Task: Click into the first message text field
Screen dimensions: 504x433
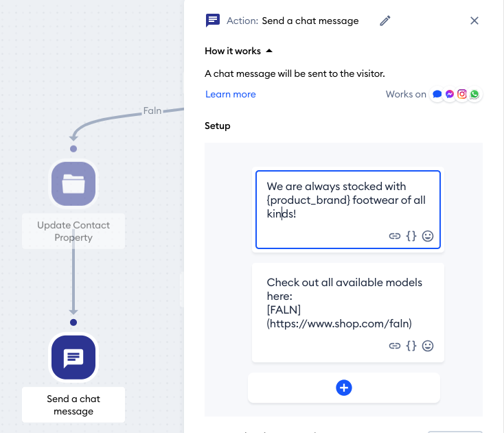Action: point(347,200)
